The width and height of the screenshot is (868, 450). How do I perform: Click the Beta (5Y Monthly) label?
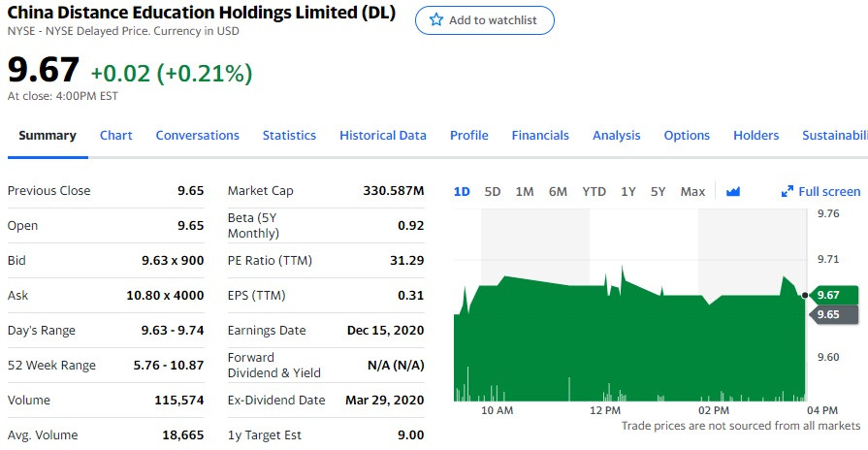(253, 225)
